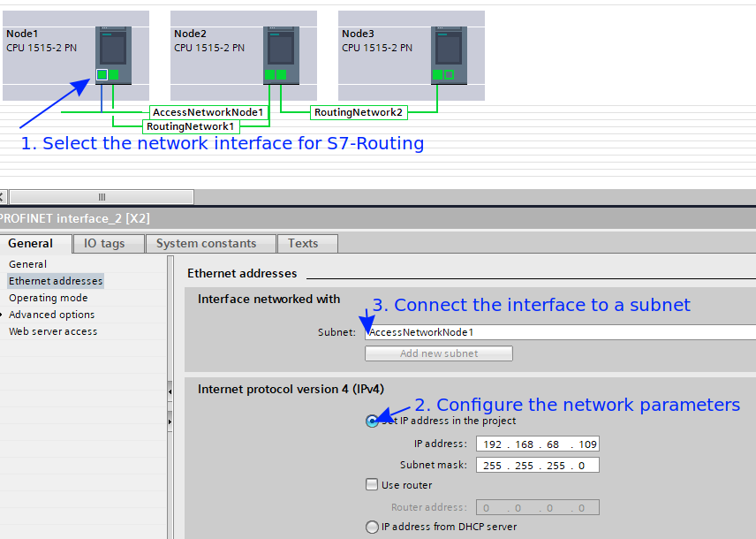756x539 pixels.
Task: Click Node2's green Ethernet port icon
Action: [x=269, y=76]
